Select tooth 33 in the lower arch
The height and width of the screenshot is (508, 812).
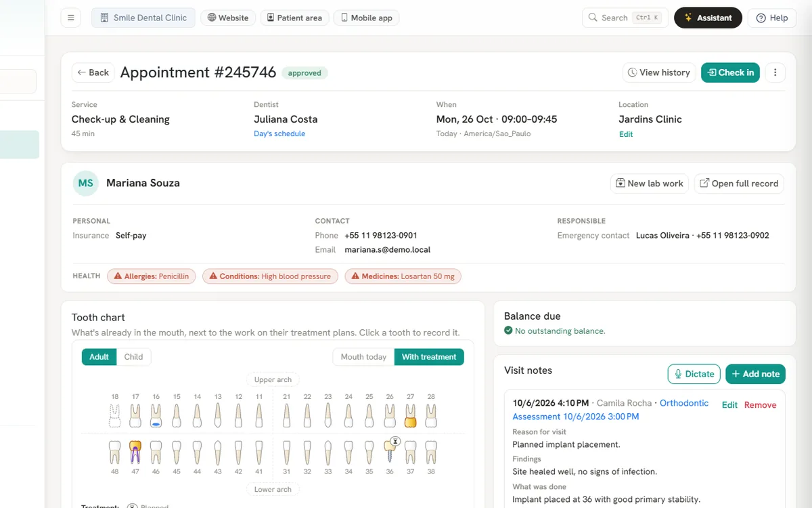click(328, 452)
